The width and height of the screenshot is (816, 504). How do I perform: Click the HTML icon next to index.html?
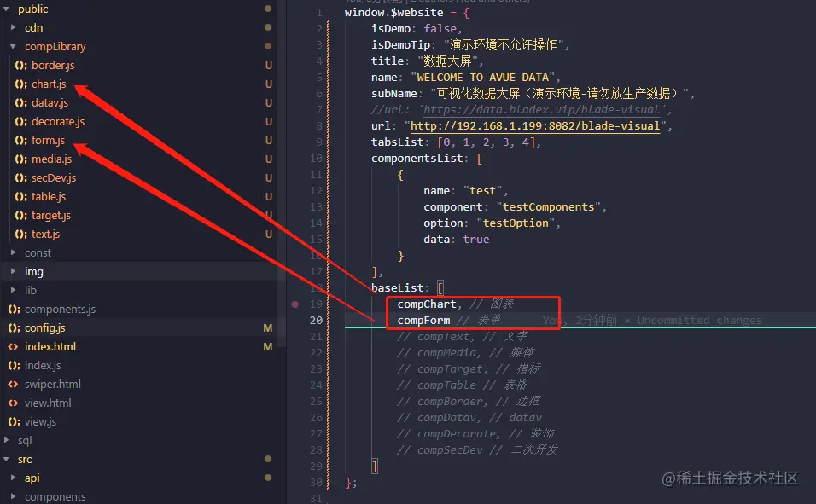pos(14,346)
